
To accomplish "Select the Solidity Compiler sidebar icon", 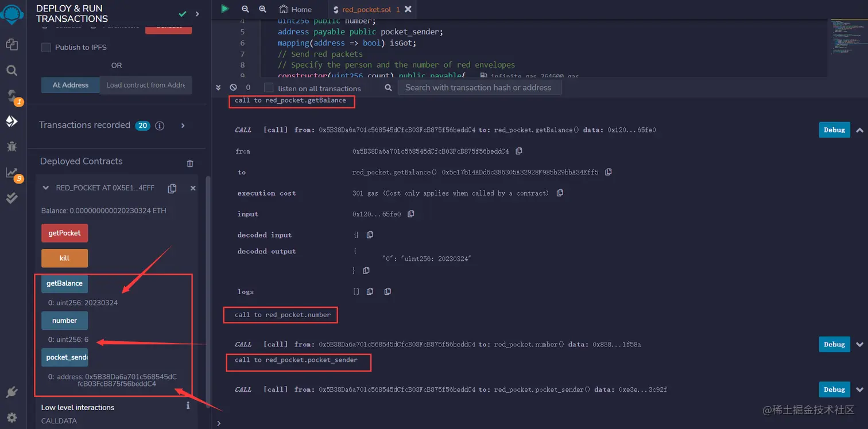I will (13, 96).
